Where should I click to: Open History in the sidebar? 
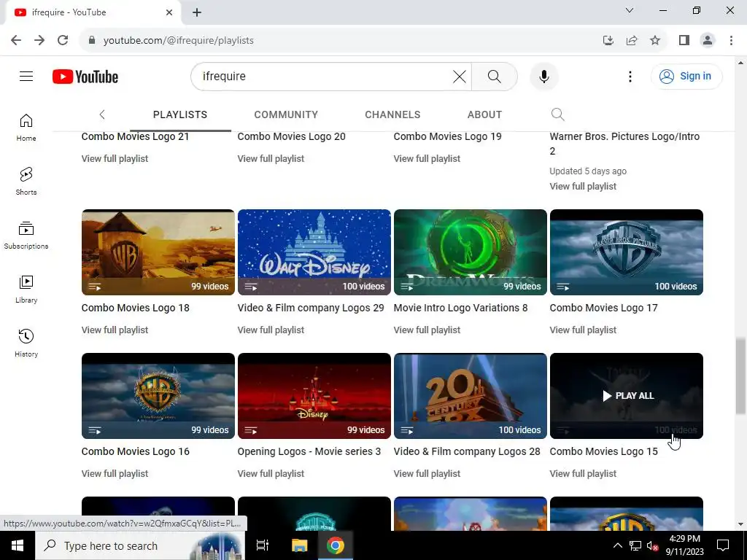(26, 343)
